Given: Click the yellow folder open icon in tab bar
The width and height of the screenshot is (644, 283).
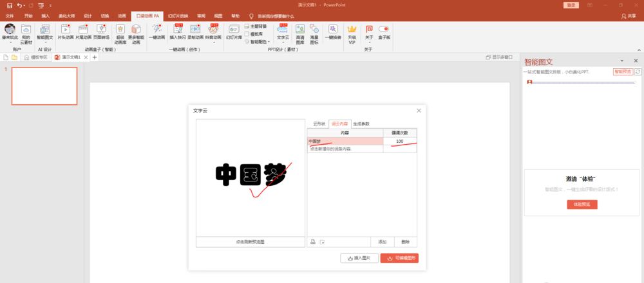Looking at the screenshot, I should (14, 57).
